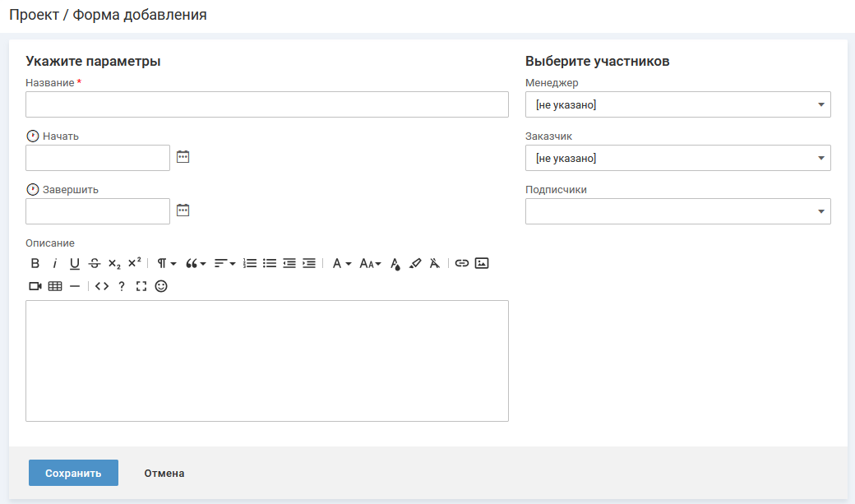Open calendar for Начать date
This screenshot has width=855, height=504.
click(x=183, y=157)
